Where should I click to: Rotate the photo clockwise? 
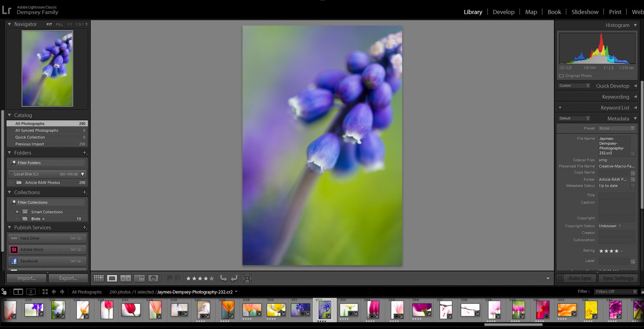click(234, 278)
